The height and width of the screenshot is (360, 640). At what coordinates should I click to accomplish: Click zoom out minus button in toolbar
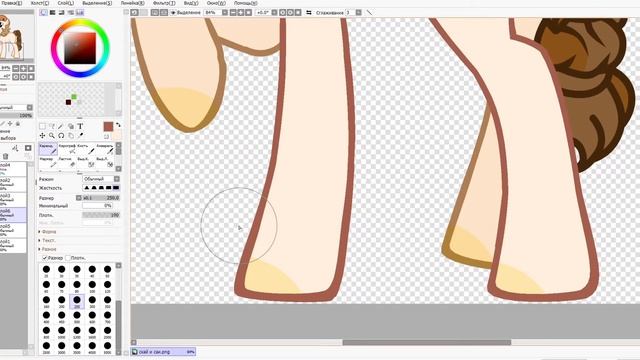point(233,13)
